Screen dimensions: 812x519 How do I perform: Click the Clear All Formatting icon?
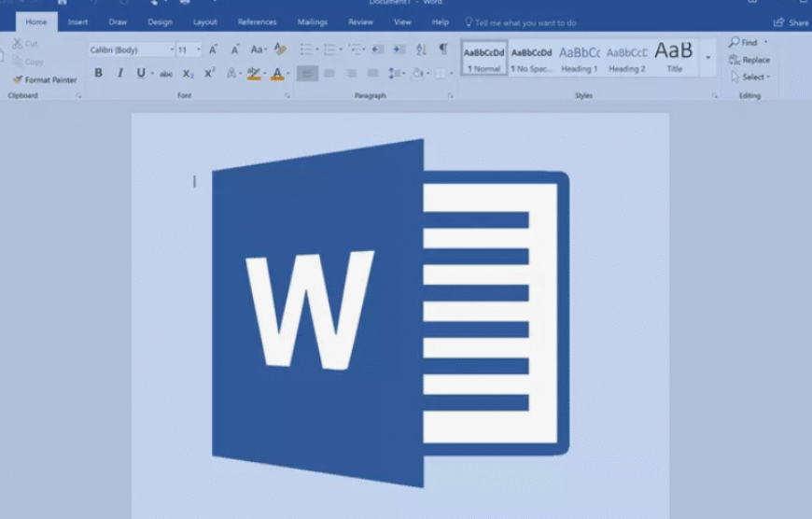click(x=280, y=49)
